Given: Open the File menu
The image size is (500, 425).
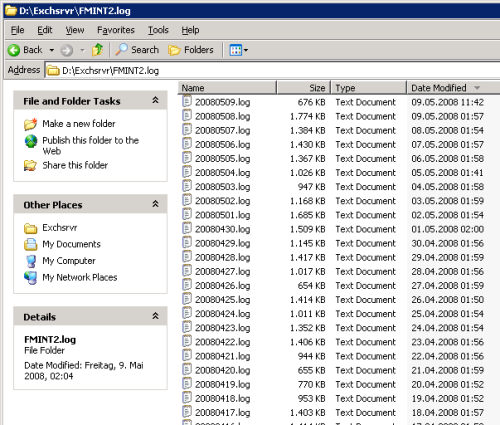Looking at the screenshot, I should click(17, 30).
